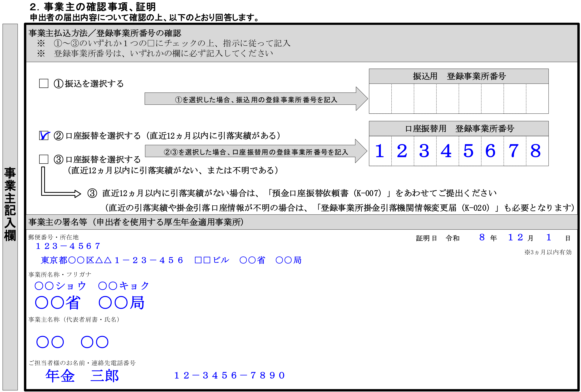Uncheck the ②口座振替を選択する checkbox
The height and width of the screenshot is (392, 581).
[44, 136]
